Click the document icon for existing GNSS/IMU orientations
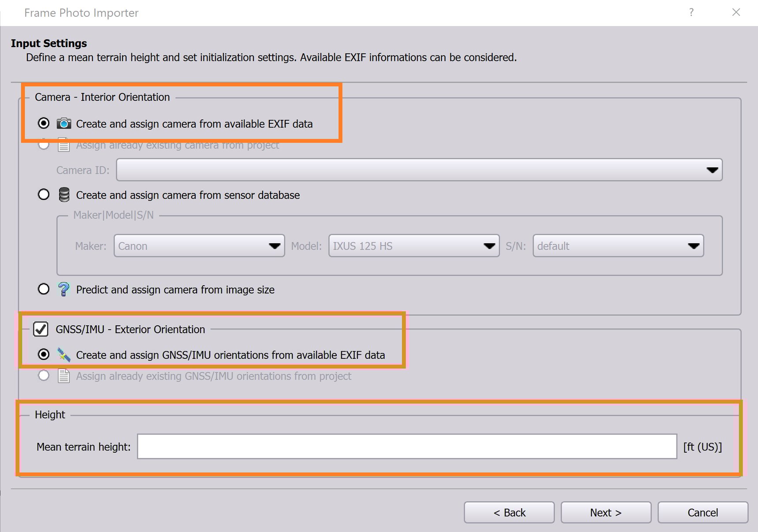The image size is (758, 532). click(x=64, y=376)
